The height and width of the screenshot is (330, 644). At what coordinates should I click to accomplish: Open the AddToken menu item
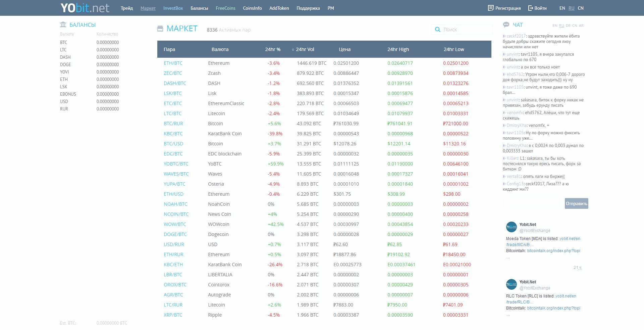279,8
